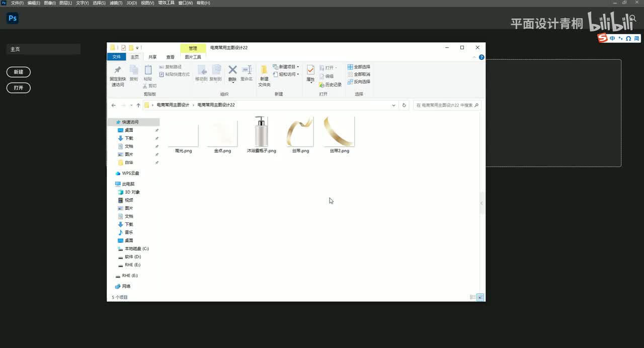This screenshot has width=644, height=348.
Task: Open the 白华 folder in Quick access
Action: (x=129, y=162)
